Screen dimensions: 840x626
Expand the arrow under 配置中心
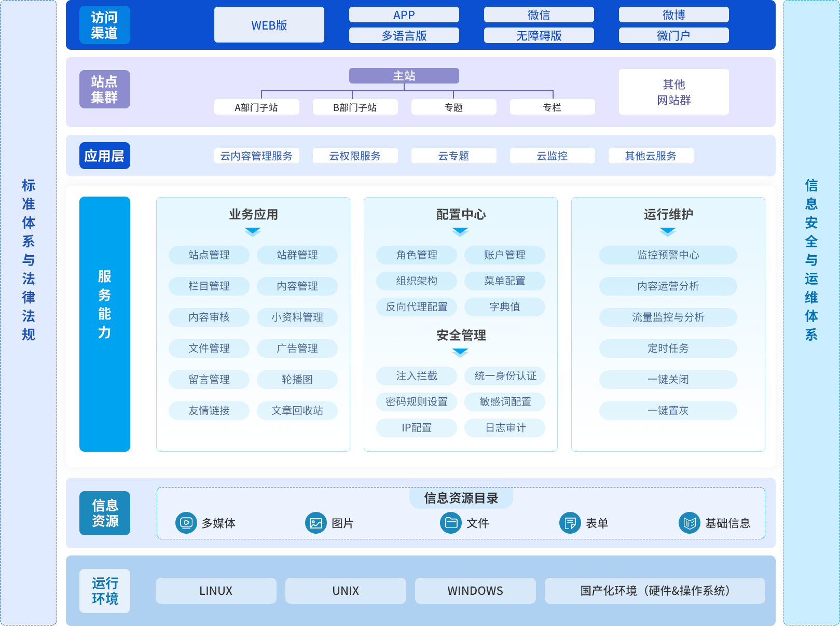pos(460,231)
